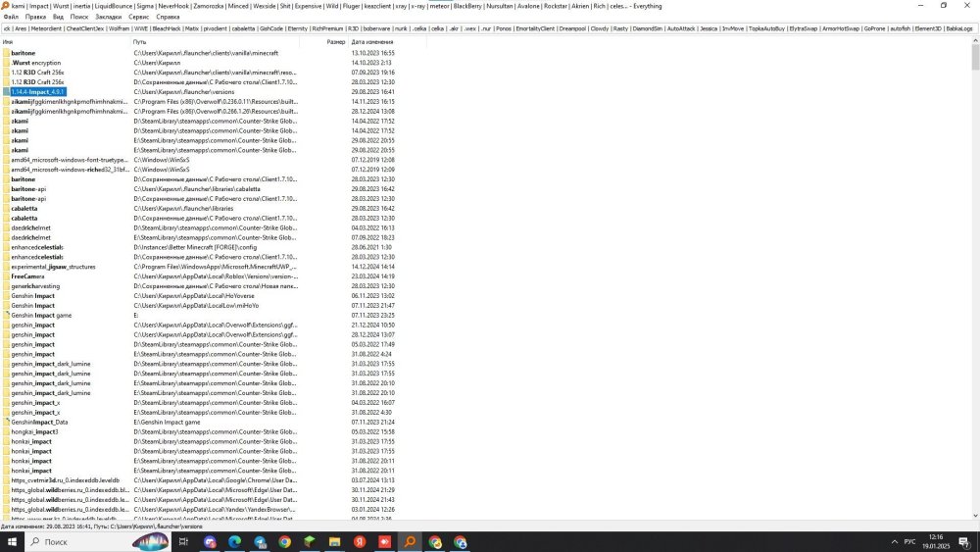
Task: Click the date 03.07.2024 13:13
Action: (372, 480)
